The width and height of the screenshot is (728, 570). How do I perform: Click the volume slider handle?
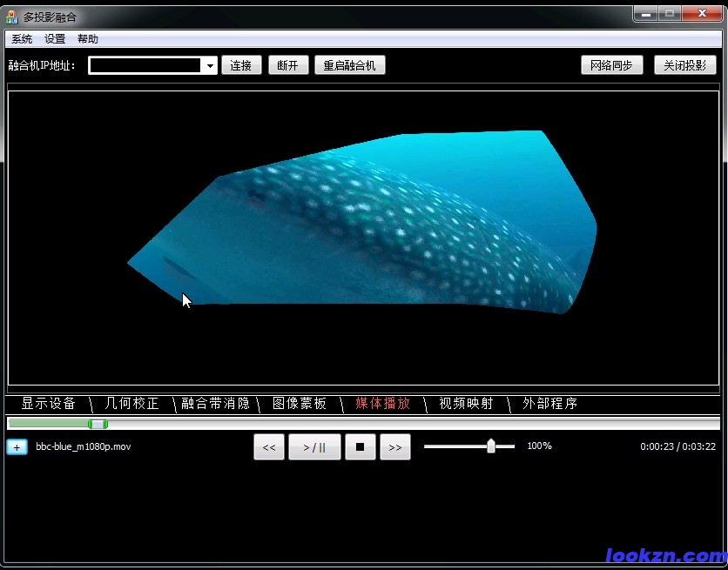click(491, 446)
